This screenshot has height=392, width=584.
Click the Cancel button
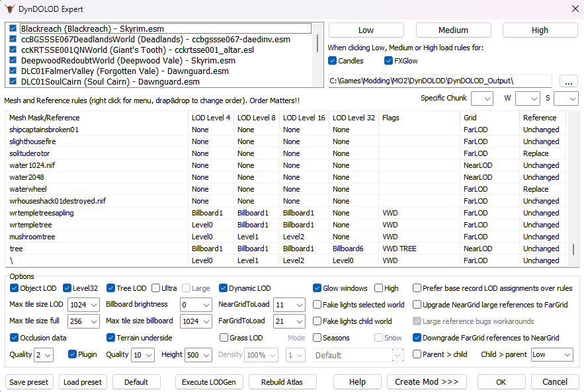click(x=555, y=382)
